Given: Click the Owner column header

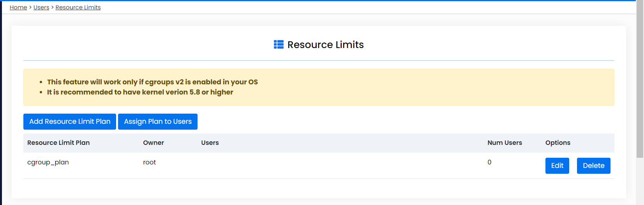Looking at the screenshot, I should tap(154, 143).
